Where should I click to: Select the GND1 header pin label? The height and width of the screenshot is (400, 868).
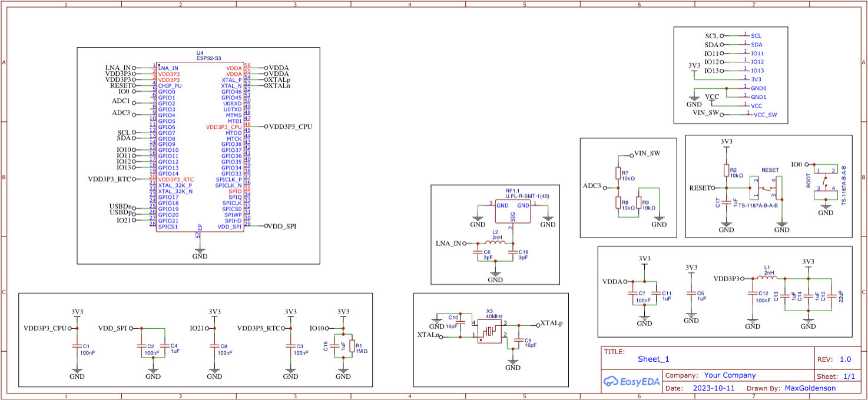point(759,97)
